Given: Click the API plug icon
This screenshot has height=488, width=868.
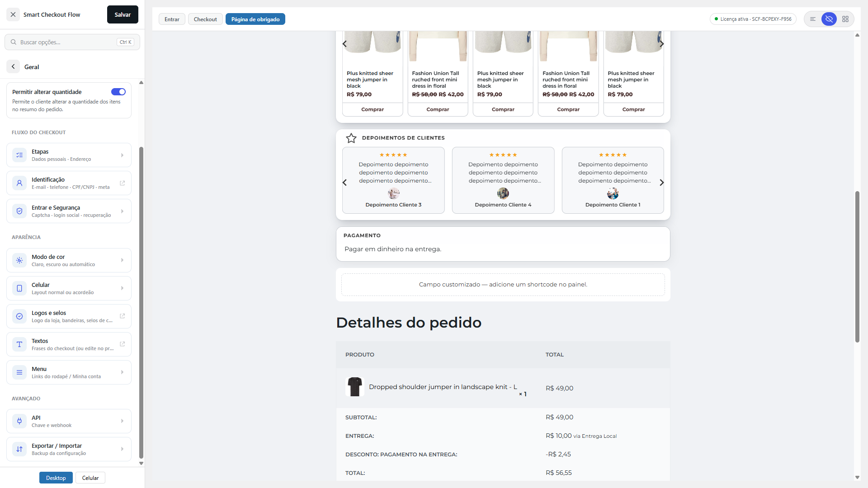Looking at the screenshot, I should (x=19, y=421).
